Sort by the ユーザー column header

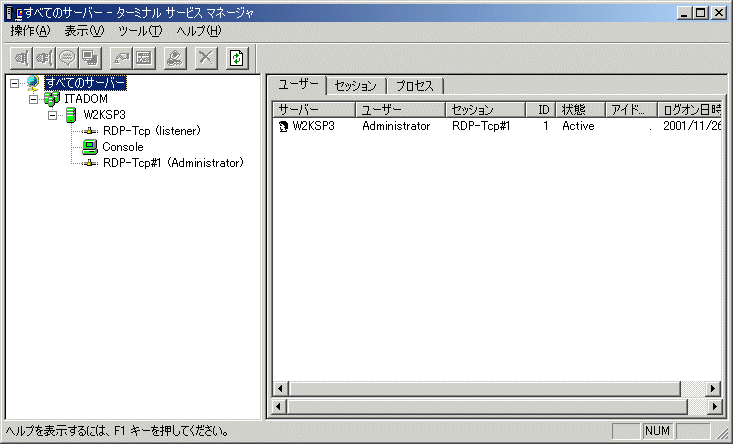[x=400, y=110]
